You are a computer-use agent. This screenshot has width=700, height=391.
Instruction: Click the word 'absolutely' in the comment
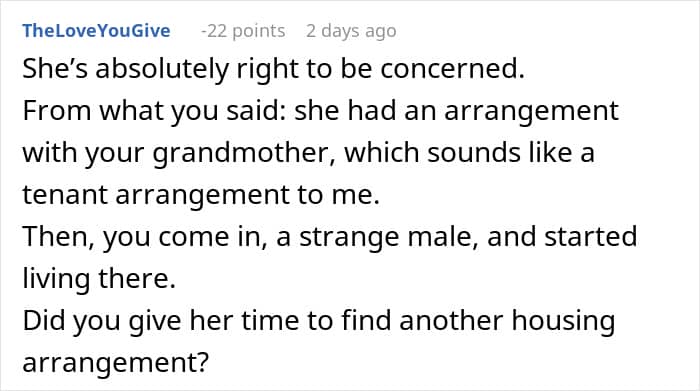162,69
